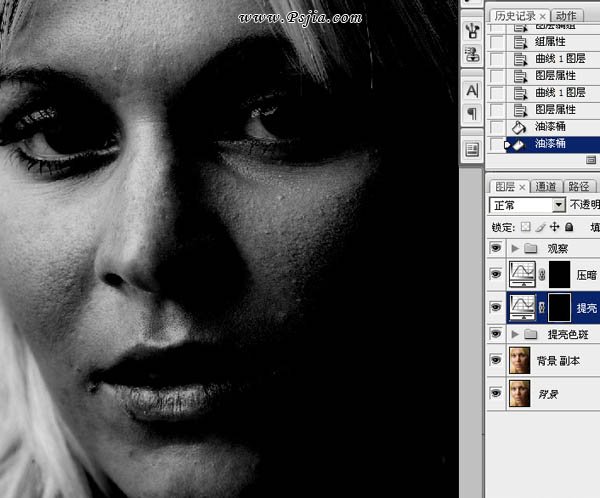Screen dimensions: 600x498
Task: Click new-document-from-state icon in History panel
Action: [591, 160]
